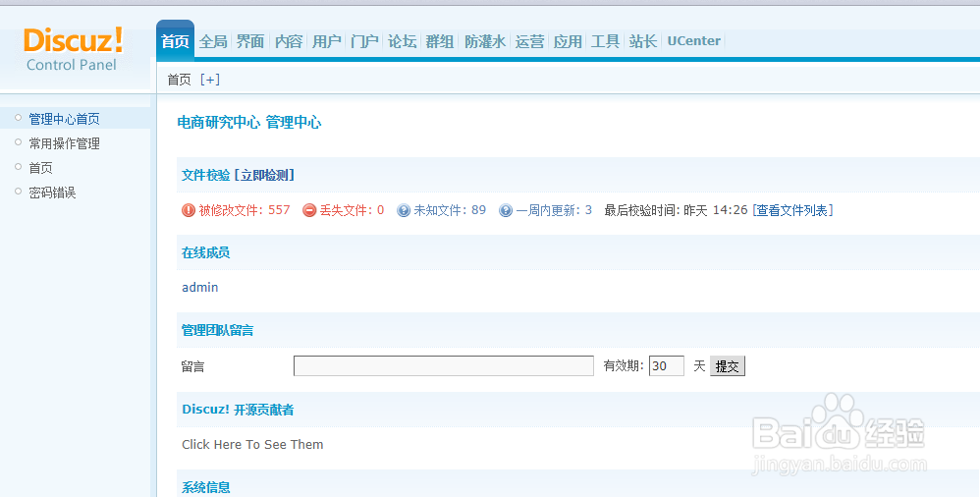Click the Discuz! Control Panel logo
The image size is (980, 497).
coord(73,49)
